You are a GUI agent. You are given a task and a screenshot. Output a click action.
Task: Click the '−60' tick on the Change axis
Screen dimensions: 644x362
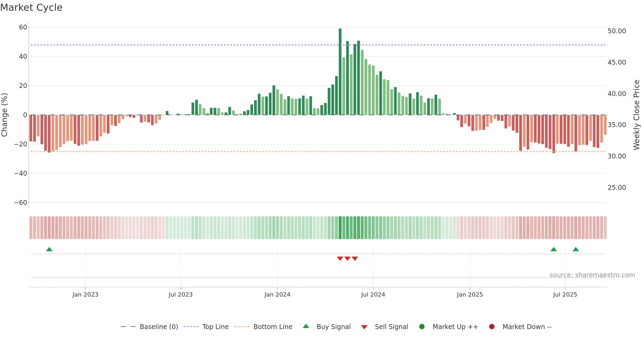[21, 203]
